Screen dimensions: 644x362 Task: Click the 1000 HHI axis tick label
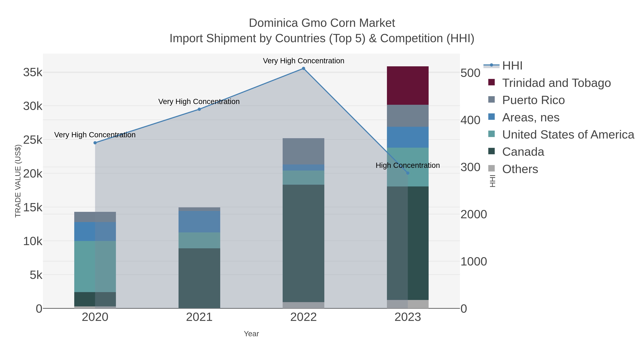tap(474, 262)
